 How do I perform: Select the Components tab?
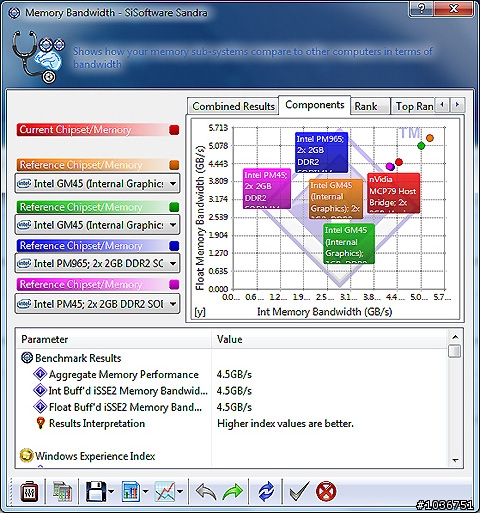tap(314, 105)
